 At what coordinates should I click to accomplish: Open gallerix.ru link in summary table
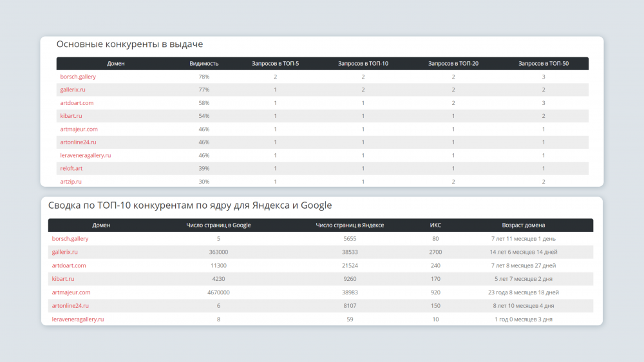(64, 252)
